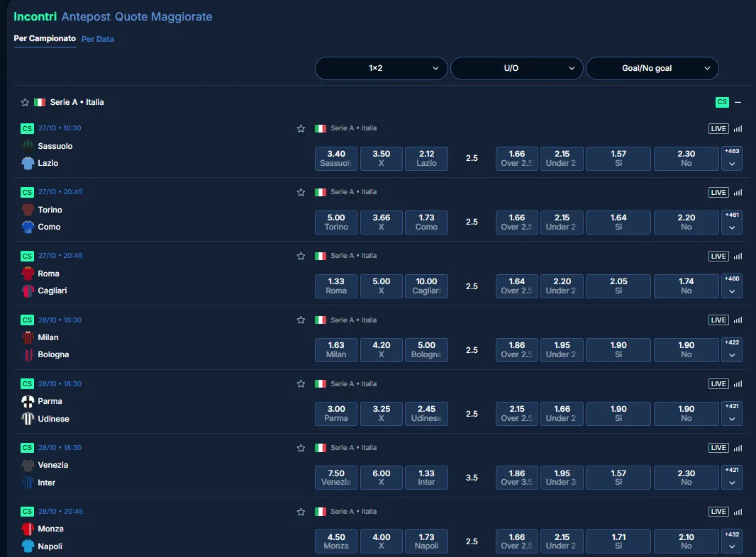This screenshot has height=557, width=756.
Task: Open stats icon for Parma-Udinese
Action: click(738, 384)
